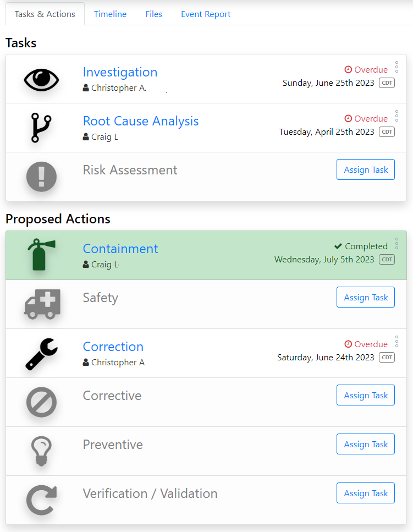Assign Task for Risk Assessment
Screen dimensions: 413x532
pos(366,170)
